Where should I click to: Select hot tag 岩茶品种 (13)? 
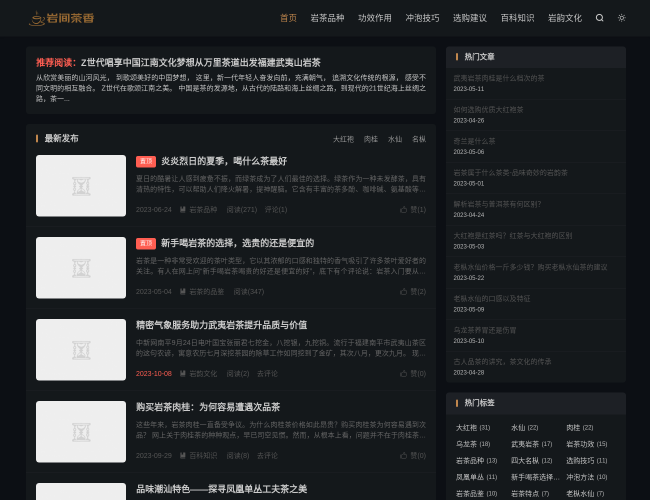click(x=476, y=461)
